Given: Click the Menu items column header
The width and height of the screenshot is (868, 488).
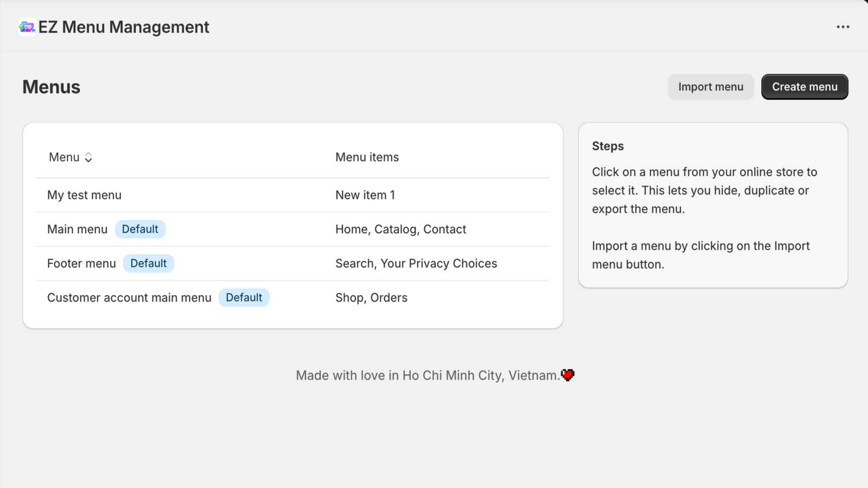Looking at the screenshot, I should click(x=367, y=157).
